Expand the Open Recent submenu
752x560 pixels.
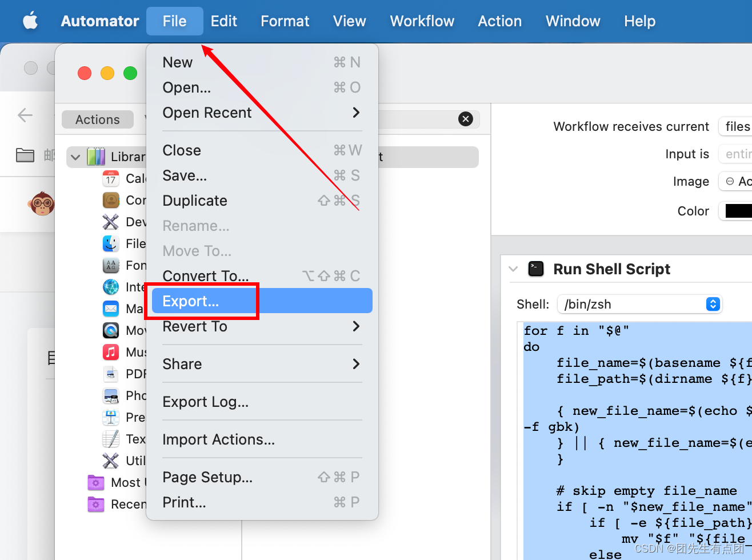point(262,113)
